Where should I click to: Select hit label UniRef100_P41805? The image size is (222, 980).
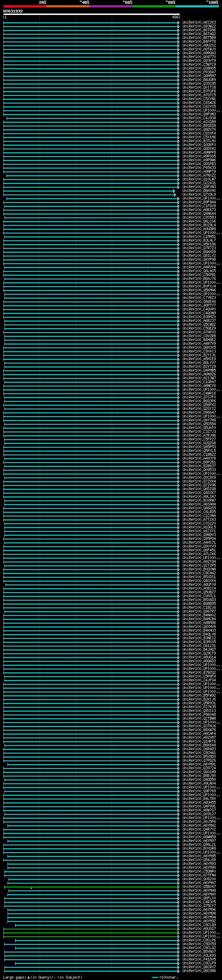click(x=199, y=959)
